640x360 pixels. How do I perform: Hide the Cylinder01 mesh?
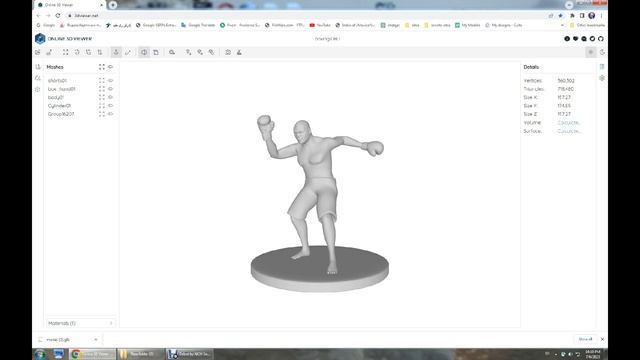[x=111, y=106]
